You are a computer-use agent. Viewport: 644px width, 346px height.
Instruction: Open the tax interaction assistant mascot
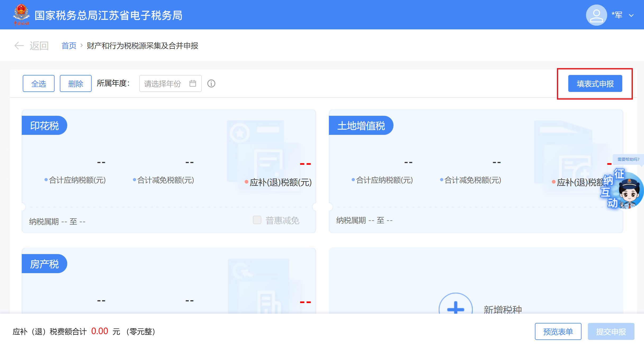[629, 192]
